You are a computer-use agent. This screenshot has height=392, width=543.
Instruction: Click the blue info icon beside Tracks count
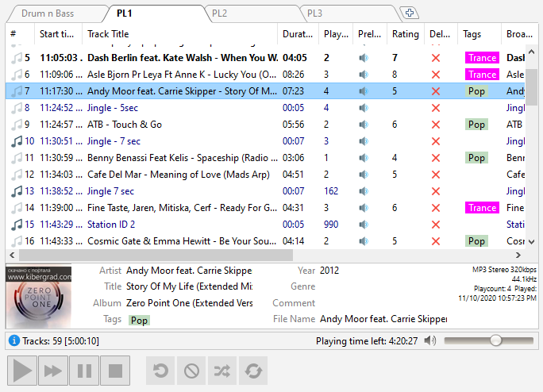coord(13,340)
